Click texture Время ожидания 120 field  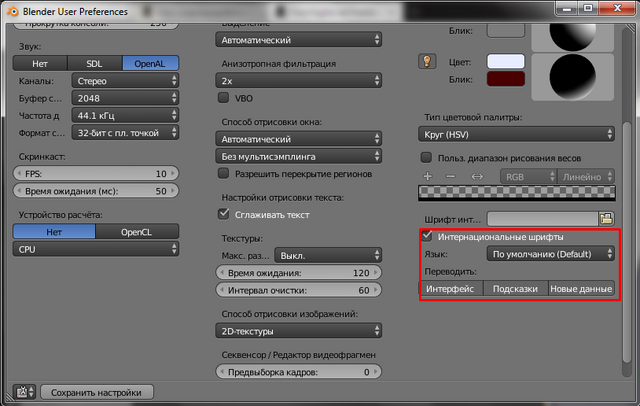tap(299, 273)
